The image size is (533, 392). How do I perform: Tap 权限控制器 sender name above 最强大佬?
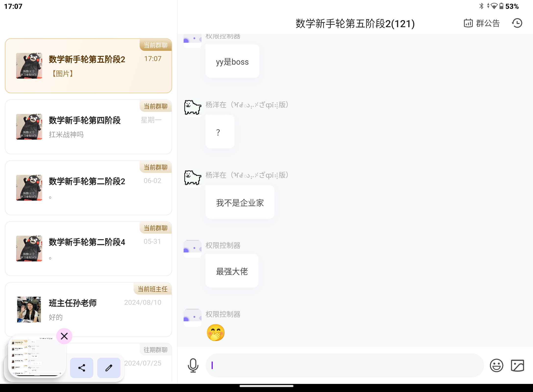tap(223, 245)
